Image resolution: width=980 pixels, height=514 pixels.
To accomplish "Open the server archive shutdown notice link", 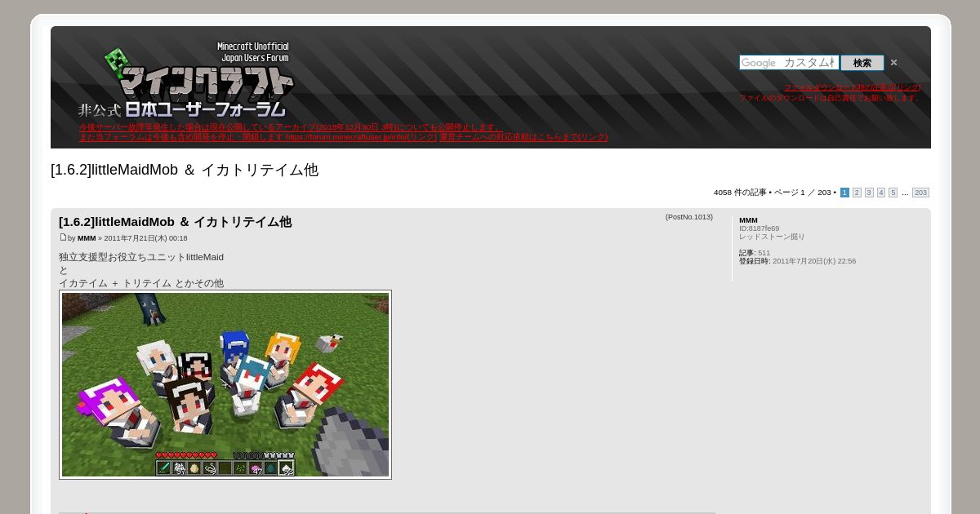I will tap(289, 127).
